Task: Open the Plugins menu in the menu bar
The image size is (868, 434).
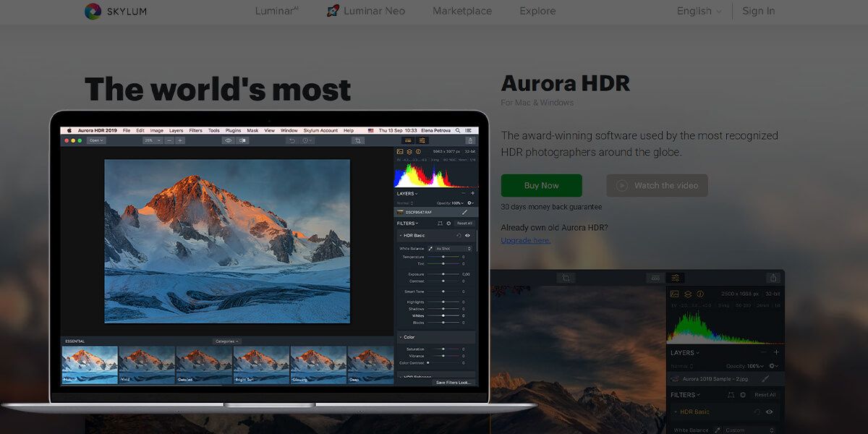Action: pyautogui.click(x=233, y=130)
